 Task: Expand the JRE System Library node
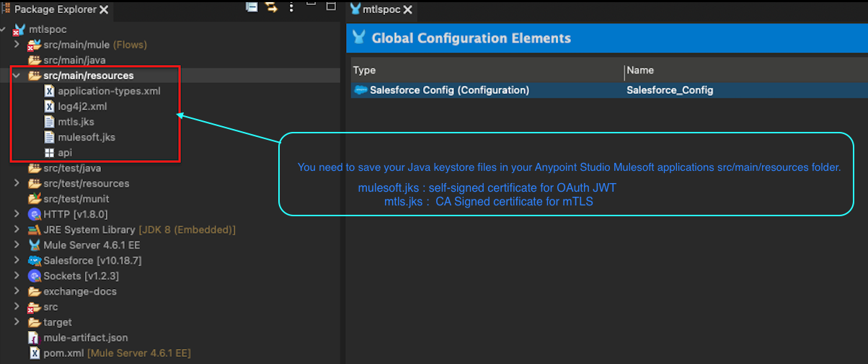[17, 230]
